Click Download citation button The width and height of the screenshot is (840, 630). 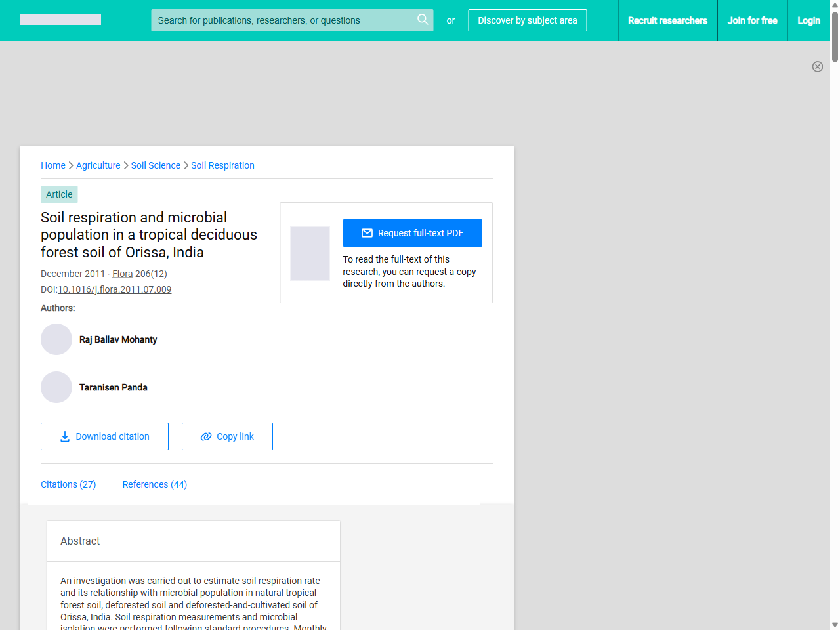(x=104, y=436)
